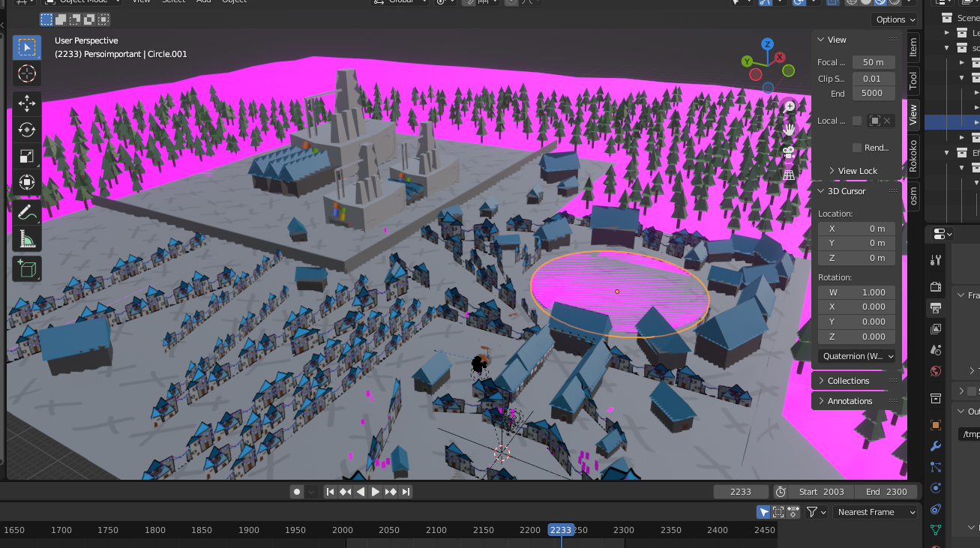Screen dimensions: 980x548
Task: Enable the Local Camera checkbox
Action: coord(857,121)
